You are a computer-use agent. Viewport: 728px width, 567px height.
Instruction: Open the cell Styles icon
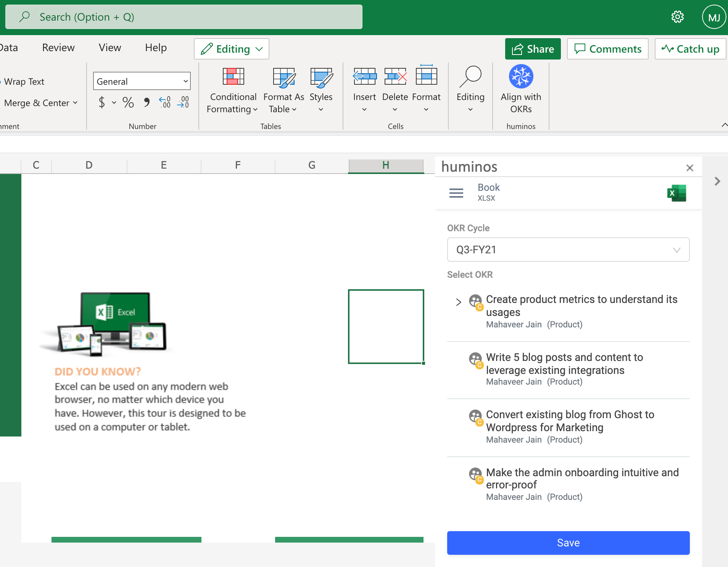click(321, 77)
